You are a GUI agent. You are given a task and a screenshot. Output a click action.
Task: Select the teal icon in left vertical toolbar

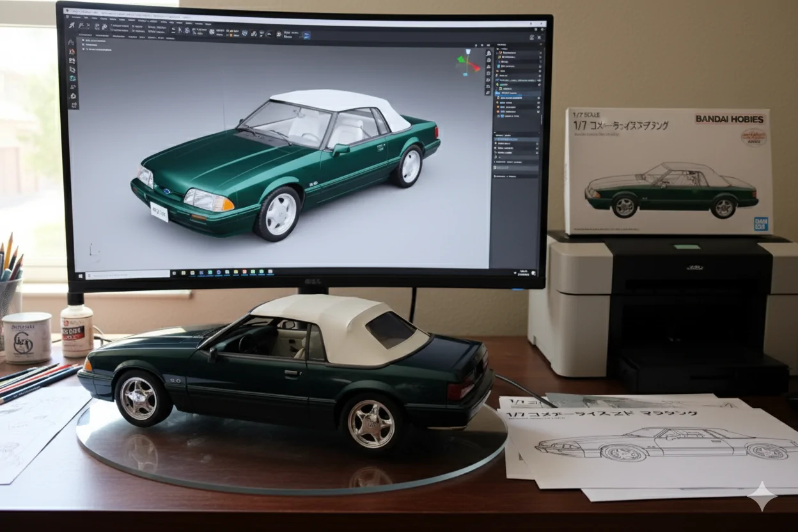72,78
